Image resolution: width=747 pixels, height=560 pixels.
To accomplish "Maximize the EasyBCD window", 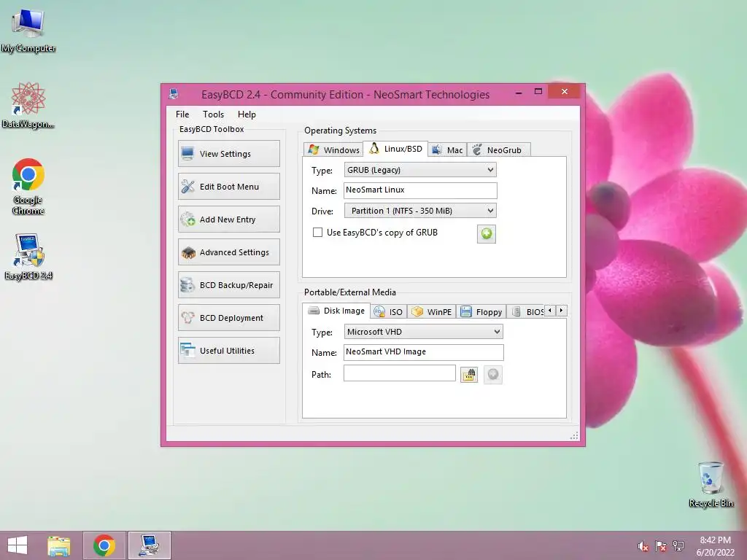I will (538, 91).
